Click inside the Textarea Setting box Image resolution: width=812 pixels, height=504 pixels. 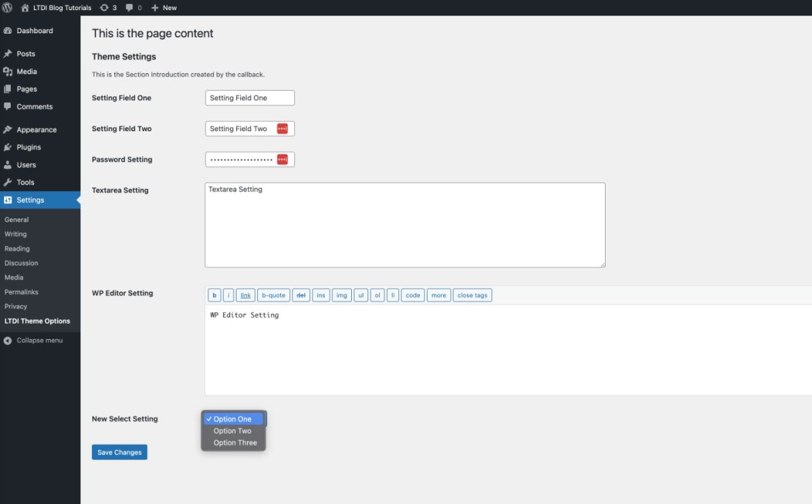[x=405, y=225]
